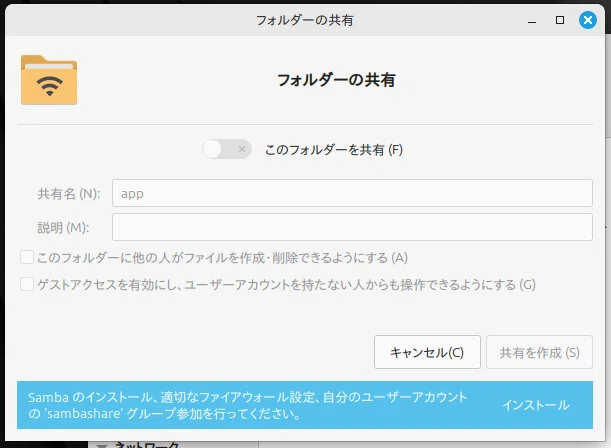Click the このフォルダーを共有 (F) label
The height and width of the screenshot is (448, 611).
tap(334, 150)
